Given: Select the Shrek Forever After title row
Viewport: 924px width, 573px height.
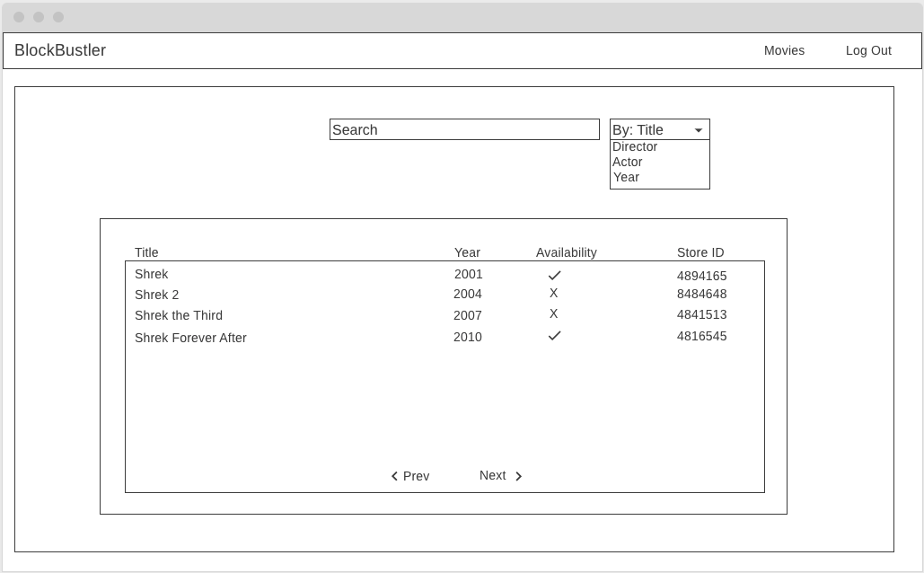Looking at the screenshot, I should coord(444,337).
